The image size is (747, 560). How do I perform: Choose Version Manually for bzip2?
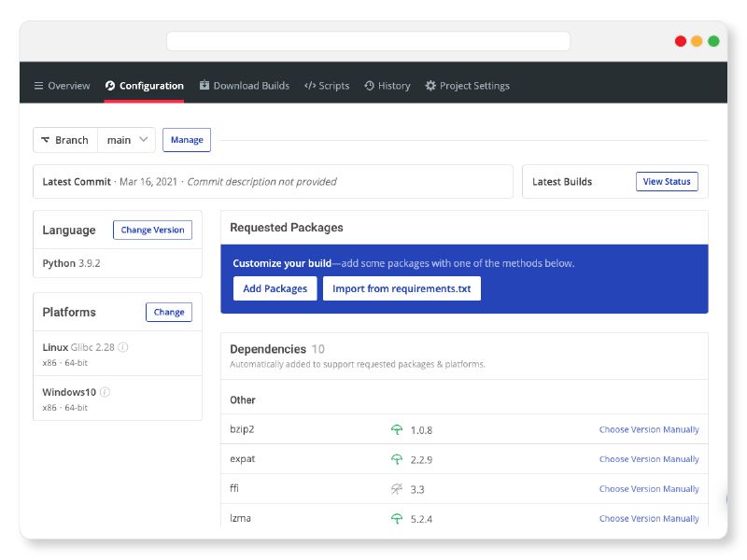tap(649, 429)
